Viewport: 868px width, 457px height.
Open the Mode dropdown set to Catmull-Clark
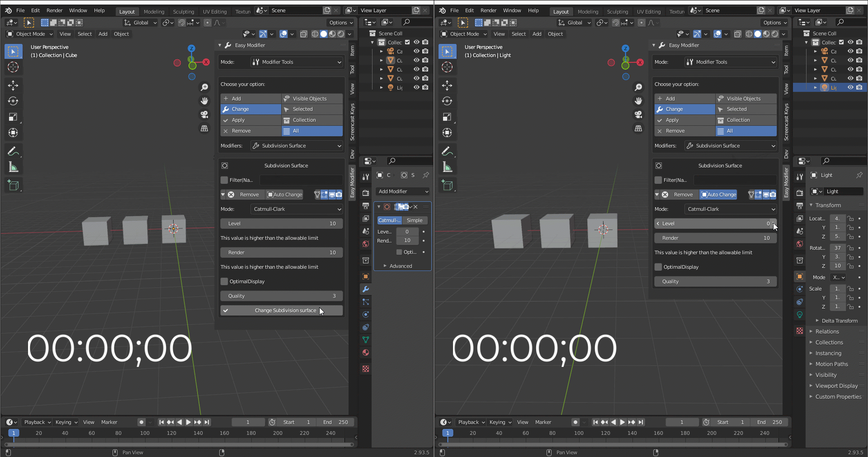[296, 209]
